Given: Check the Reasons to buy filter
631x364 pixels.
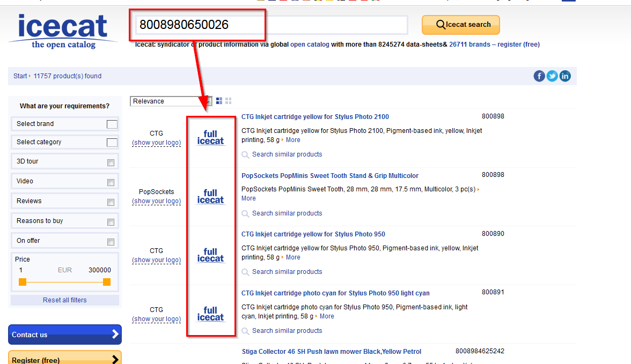Looking at the screenshot, I should (x=111, y=222).
